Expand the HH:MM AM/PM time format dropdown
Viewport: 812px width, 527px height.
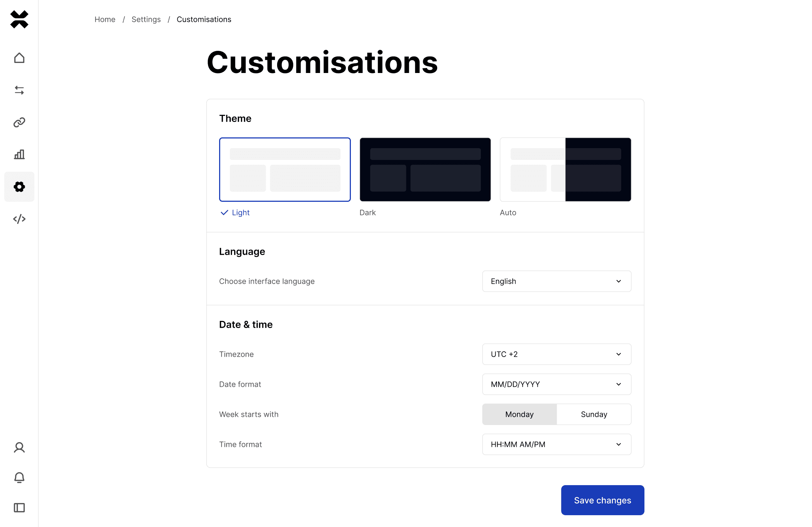pos(556,444)
